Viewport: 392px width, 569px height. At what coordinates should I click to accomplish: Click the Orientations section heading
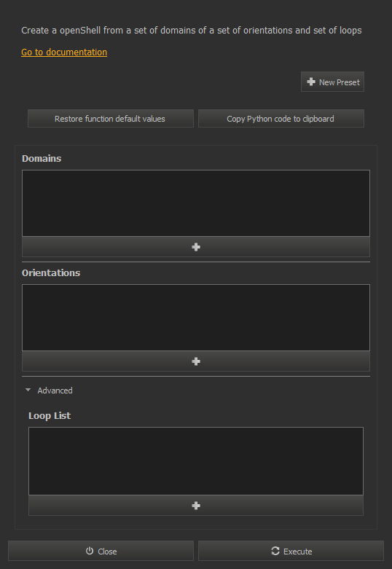(51, 273)
